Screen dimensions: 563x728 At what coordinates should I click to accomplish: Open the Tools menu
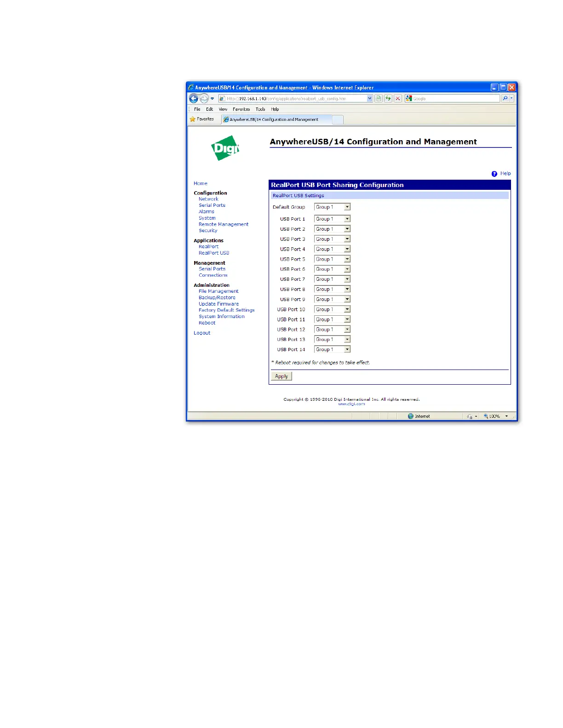point(260,109)
